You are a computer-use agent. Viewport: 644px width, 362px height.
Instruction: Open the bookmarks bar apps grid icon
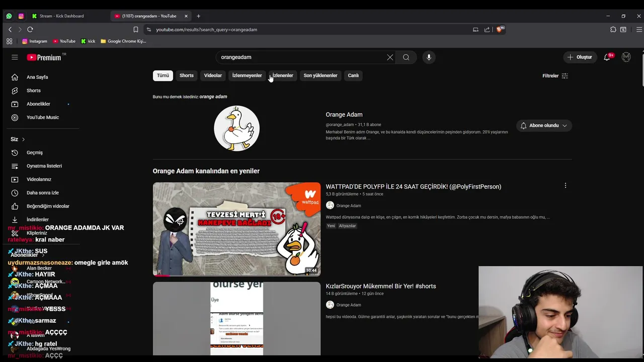(x=9, y=41)
